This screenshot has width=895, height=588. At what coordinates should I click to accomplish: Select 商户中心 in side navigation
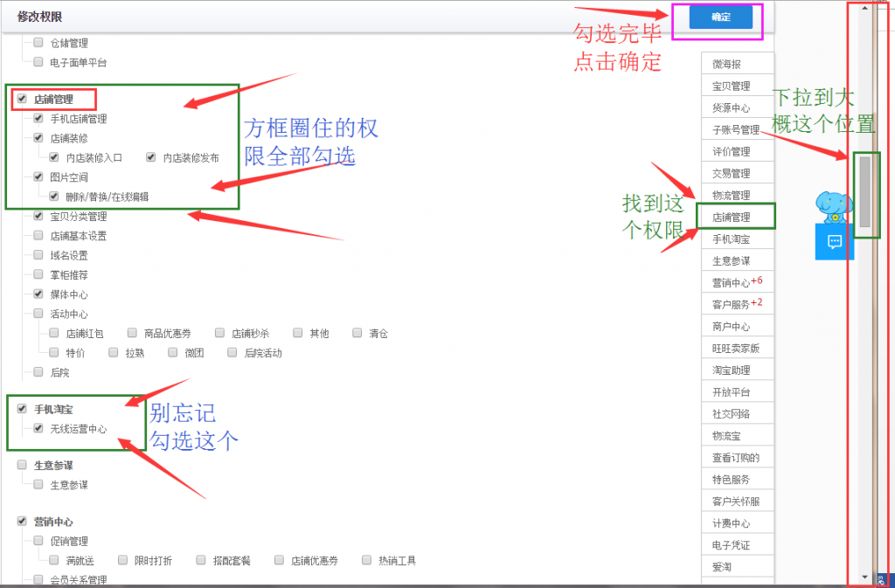738,326
